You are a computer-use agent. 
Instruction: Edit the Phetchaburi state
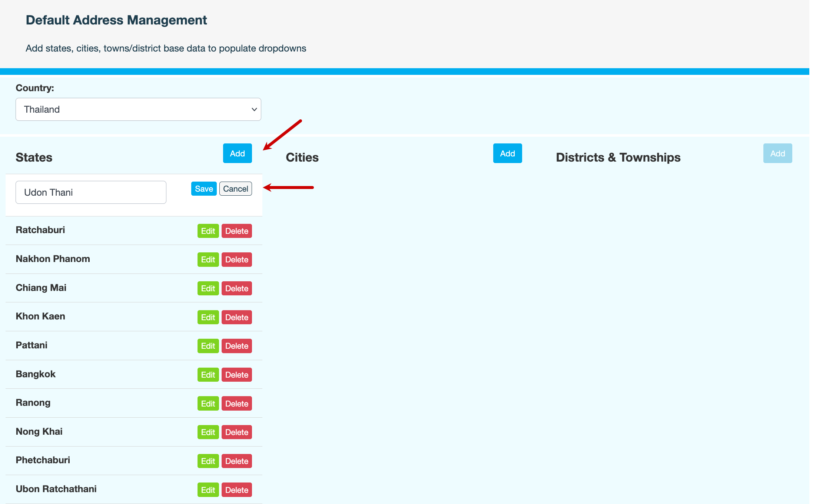coord(208,461)
